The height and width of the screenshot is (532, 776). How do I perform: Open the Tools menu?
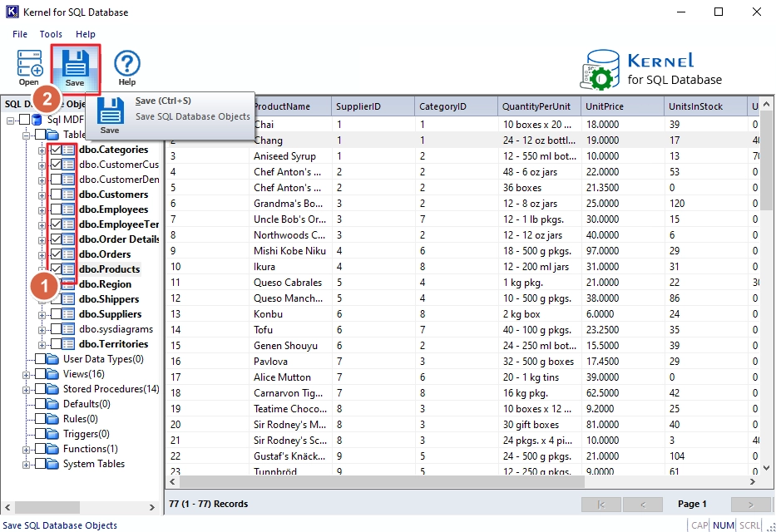(51, 34)
